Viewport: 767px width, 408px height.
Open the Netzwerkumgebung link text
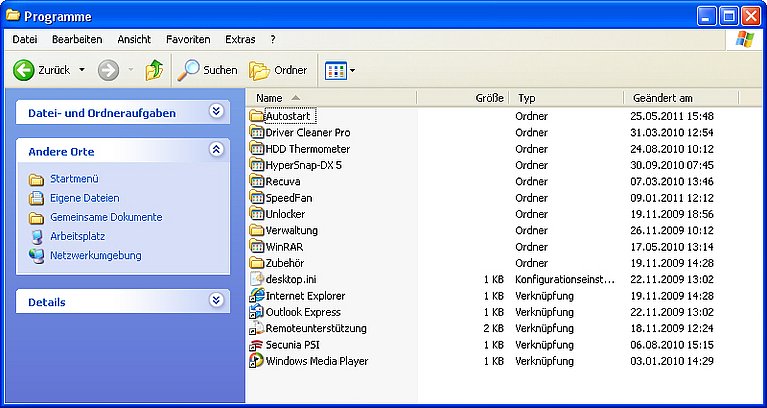point(96,255)
